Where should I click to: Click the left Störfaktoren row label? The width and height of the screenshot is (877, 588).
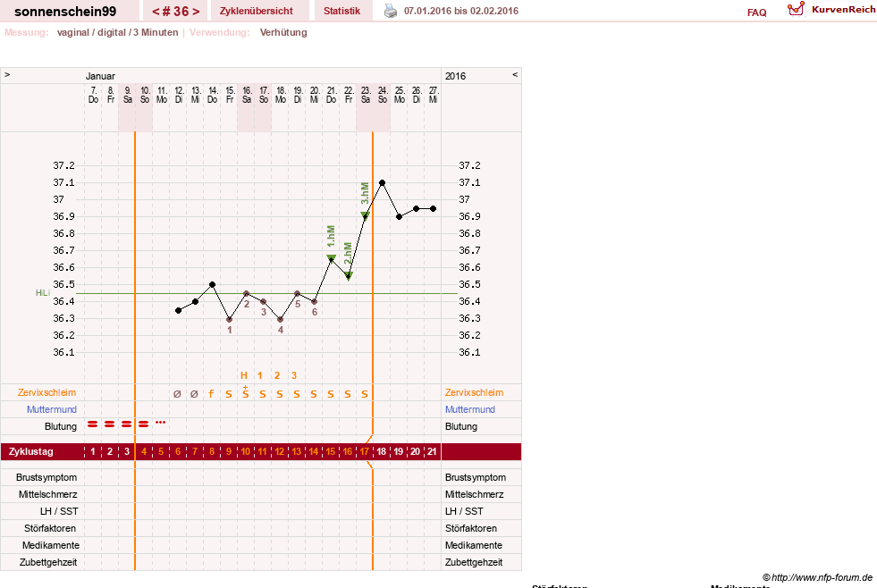click(50, 528)
